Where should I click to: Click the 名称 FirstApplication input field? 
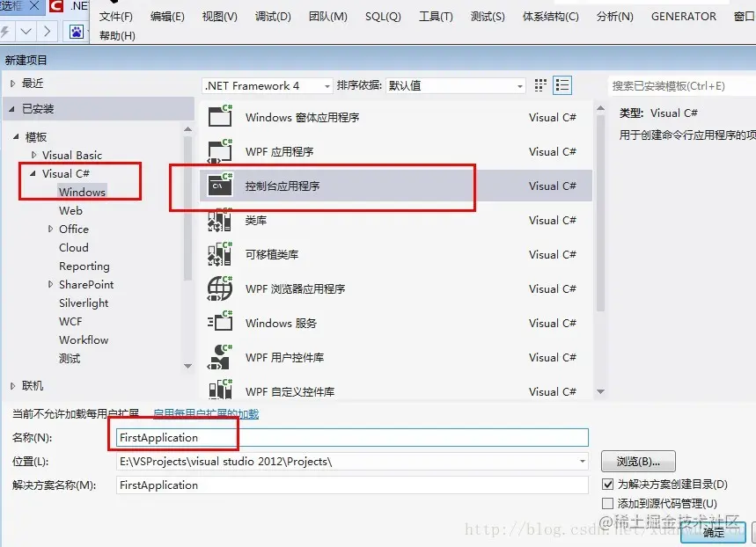[x=352, y=437]
